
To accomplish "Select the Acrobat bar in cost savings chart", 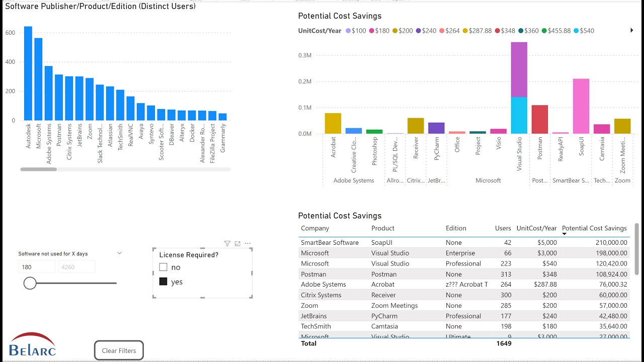I will (333, 124).
